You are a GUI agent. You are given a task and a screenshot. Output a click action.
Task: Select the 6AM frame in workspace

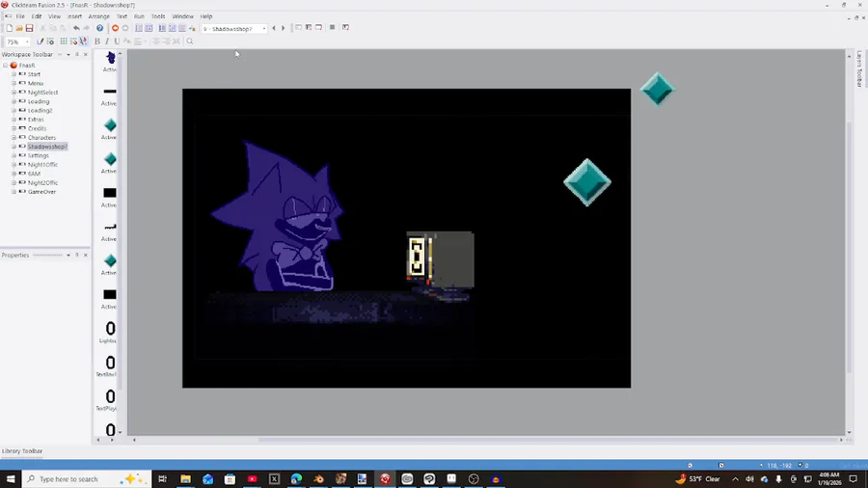pyautogui.click(x=34, y=174)
